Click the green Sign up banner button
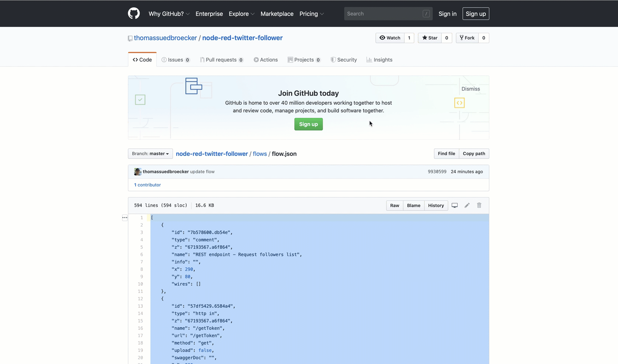 point(308,124)
